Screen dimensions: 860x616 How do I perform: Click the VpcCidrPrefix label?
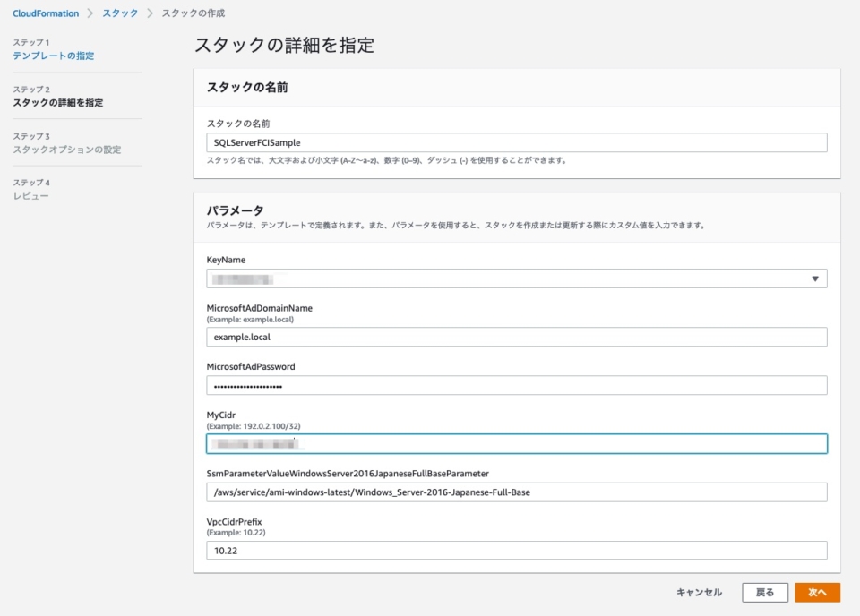click(234, 522)
